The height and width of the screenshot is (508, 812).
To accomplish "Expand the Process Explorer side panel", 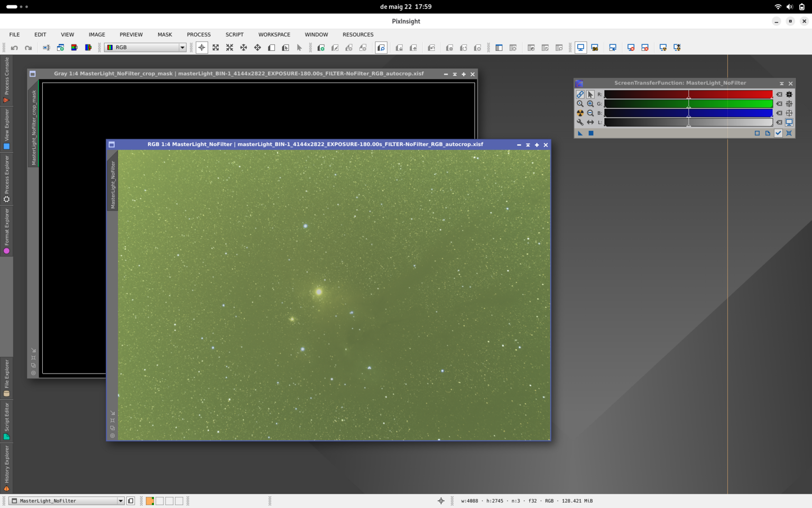I will click(x=6, y=178).
